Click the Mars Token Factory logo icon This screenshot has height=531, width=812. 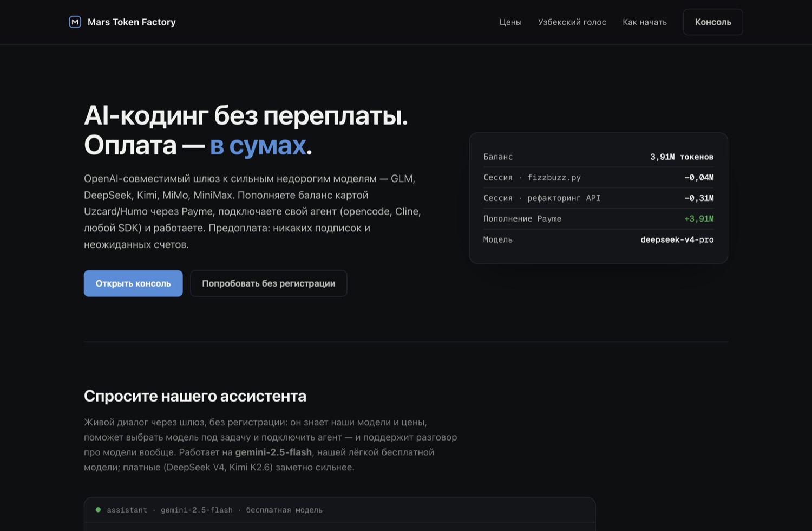[x=75, y=22]
